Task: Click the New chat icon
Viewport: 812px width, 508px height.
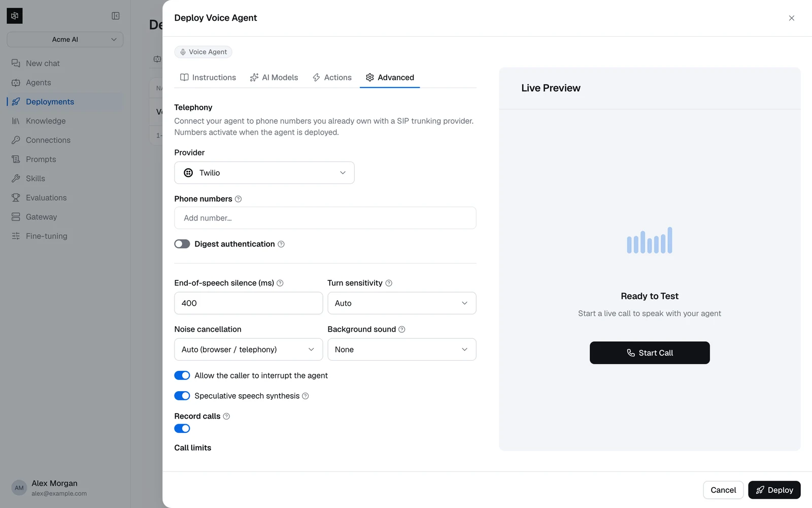Action: (16, 63)
